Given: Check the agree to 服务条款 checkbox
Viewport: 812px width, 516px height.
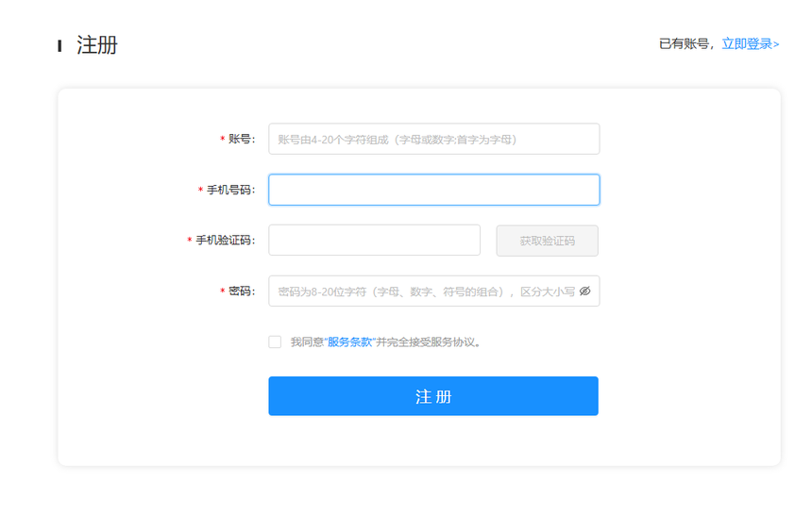Looking at the screenshot, I should 275,341.
